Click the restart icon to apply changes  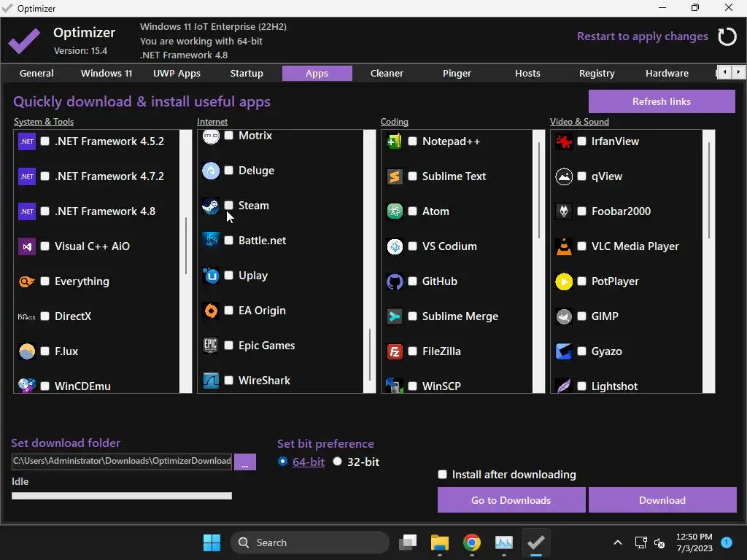727,36
